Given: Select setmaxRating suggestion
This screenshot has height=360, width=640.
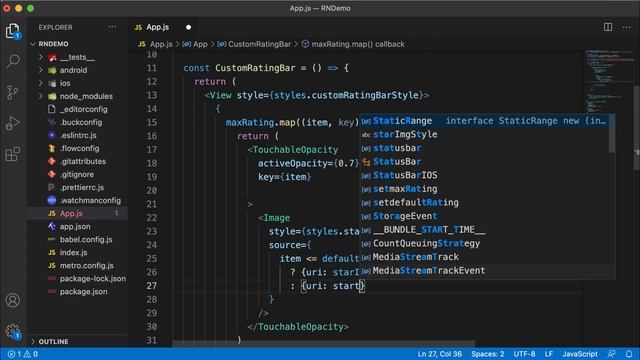Looking at the screenshot, I should pos(484,189).
